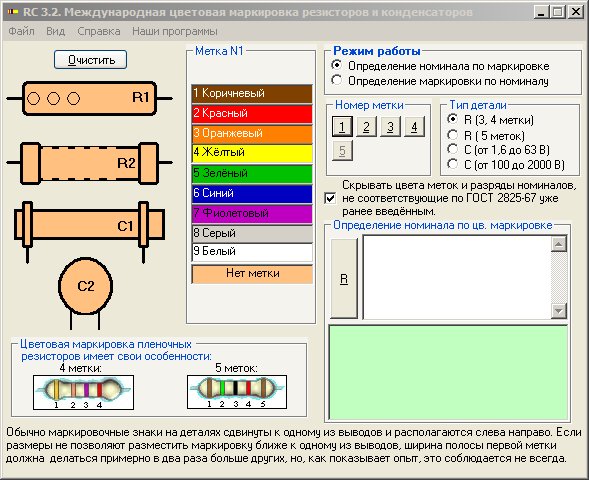
Task: Select 'С (от 100 до 2000 В)' option
Action: (506, 165)
